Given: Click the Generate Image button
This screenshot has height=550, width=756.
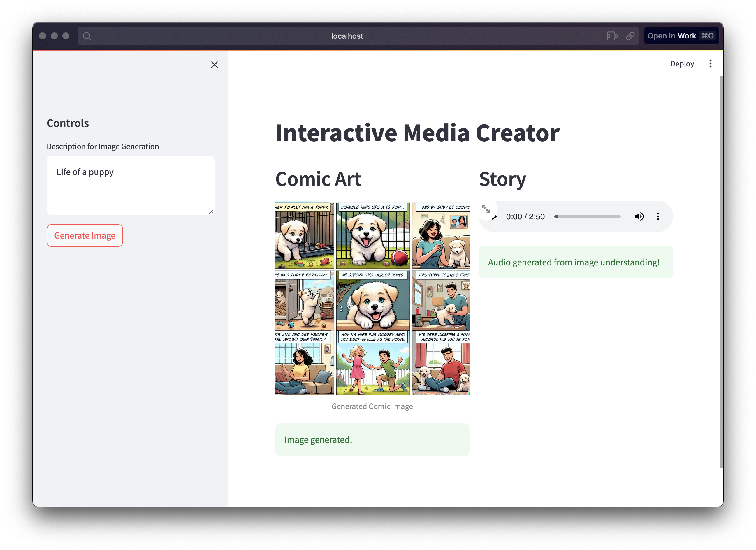Looking at the screenshot, I should 85,235.
